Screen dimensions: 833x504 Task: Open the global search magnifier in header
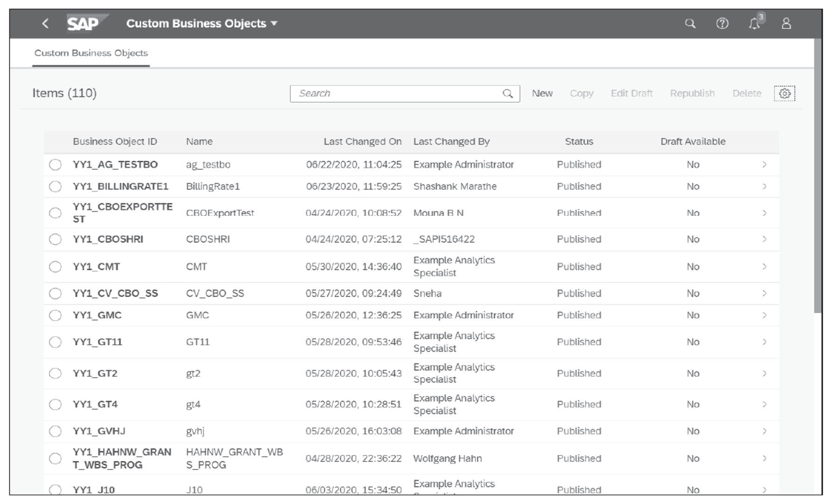point(690,23)
